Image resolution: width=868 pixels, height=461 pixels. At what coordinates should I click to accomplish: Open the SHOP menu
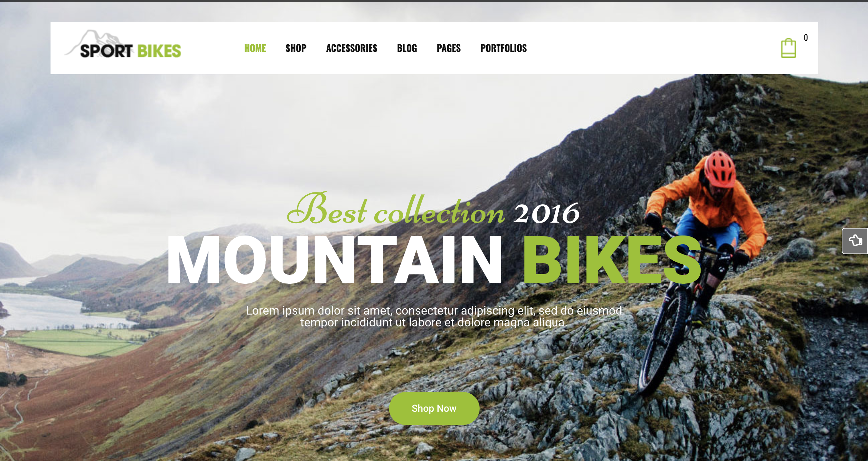click(x=296, y=48)
